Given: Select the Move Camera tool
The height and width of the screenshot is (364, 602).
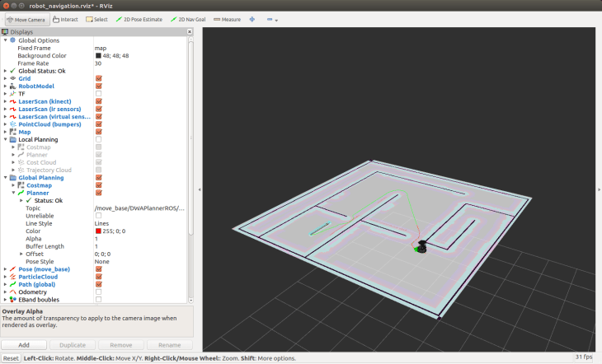Looking at the screenshot, I should coord(25,18).
